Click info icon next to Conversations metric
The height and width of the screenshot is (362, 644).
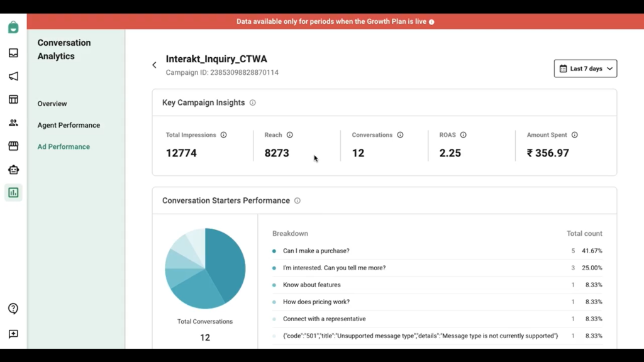pyautogui.click(x=400, y=135)
